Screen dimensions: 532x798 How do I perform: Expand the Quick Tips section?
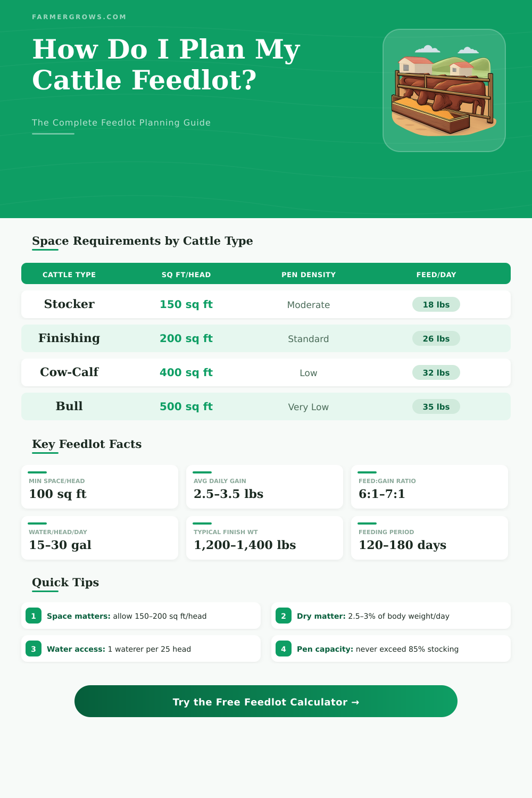pos(65,582)
